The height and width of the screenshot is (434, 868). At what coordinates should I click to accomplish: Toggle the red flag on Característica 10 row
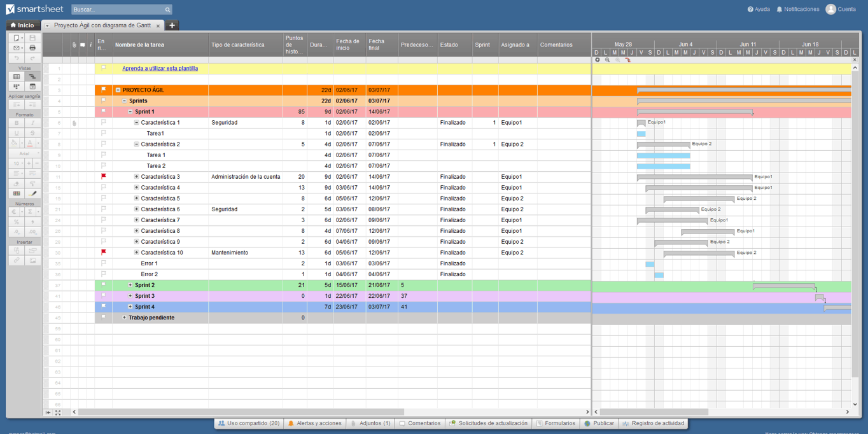coord(103,252)
